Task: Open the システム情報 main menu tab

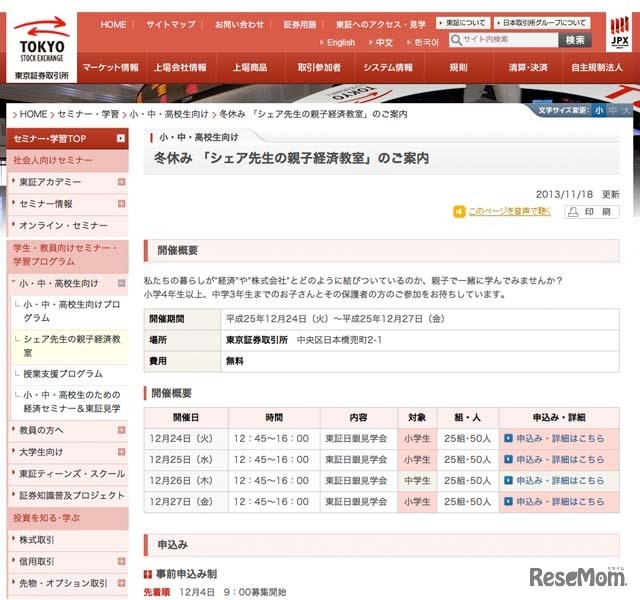Action: (x=388, y=67)
